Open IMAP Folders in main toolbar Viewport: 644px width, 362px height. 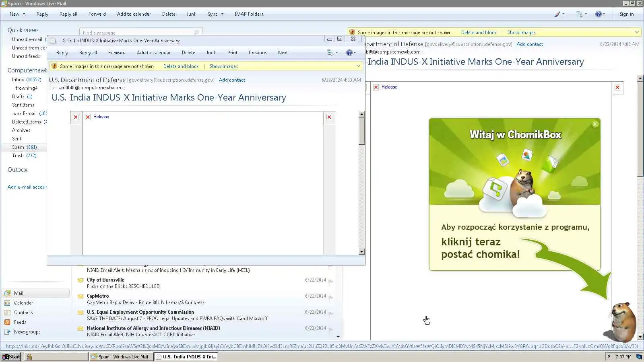tap(249, 14)
